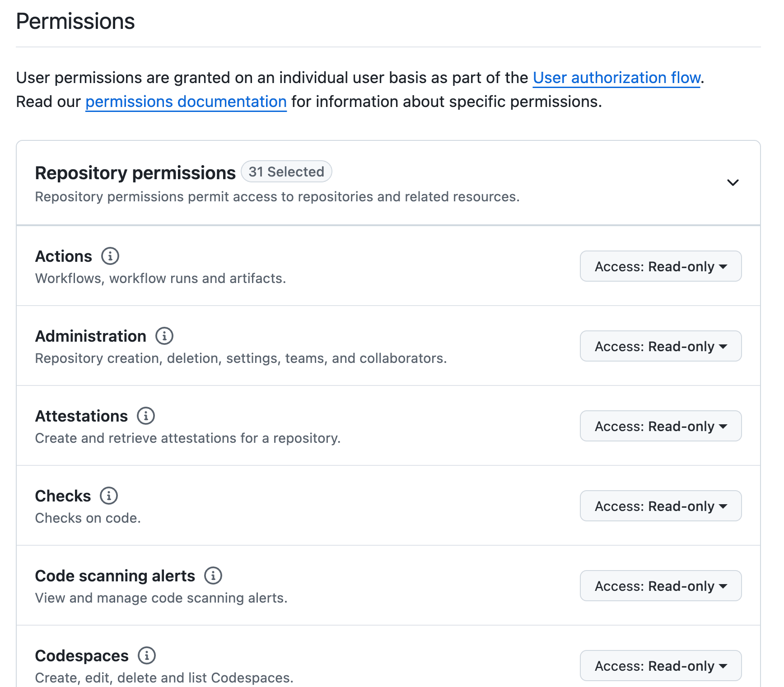Open the Codespaces access dropdown

[660, 666]
